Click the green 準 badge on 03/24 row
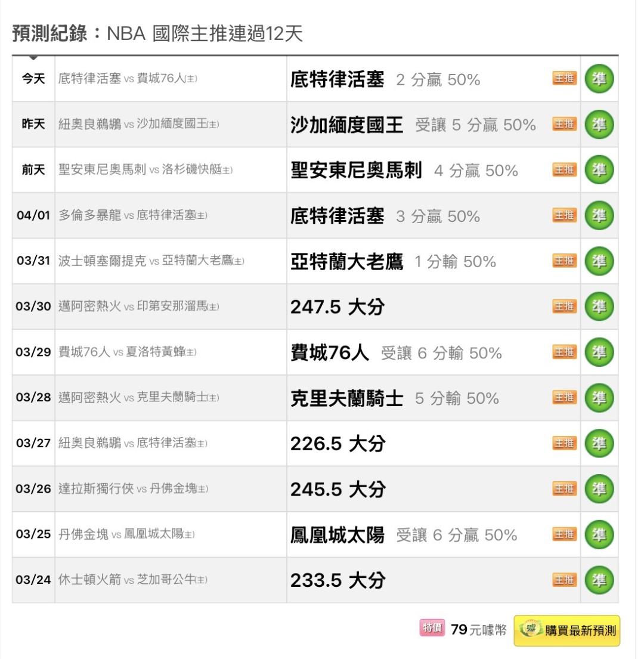This screenshot has width=644, height=659. pyautogui.click(x=599, y=580)
